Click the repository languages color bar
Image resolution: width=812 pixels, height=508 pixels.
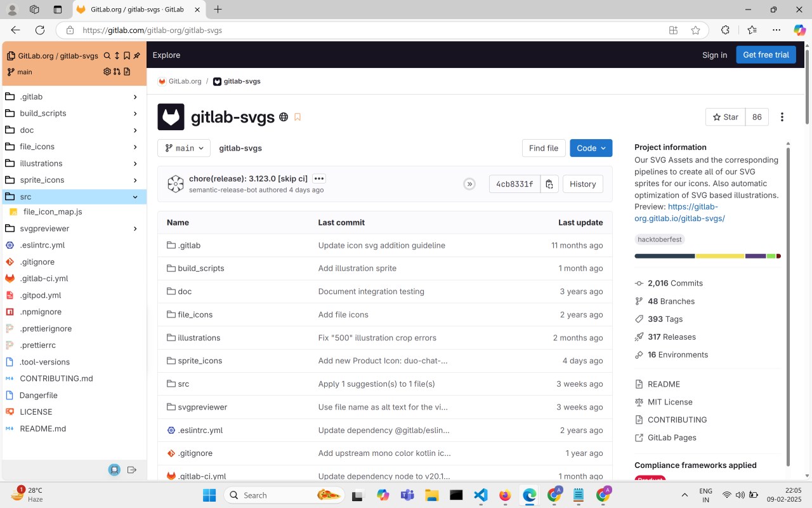707,256
